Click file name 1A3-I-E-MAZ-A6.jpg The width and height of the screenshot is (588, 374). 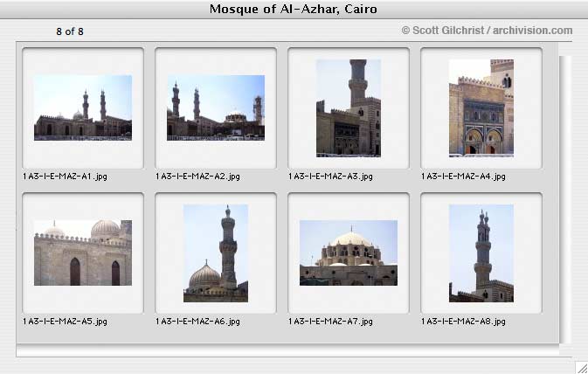[197, 322]
